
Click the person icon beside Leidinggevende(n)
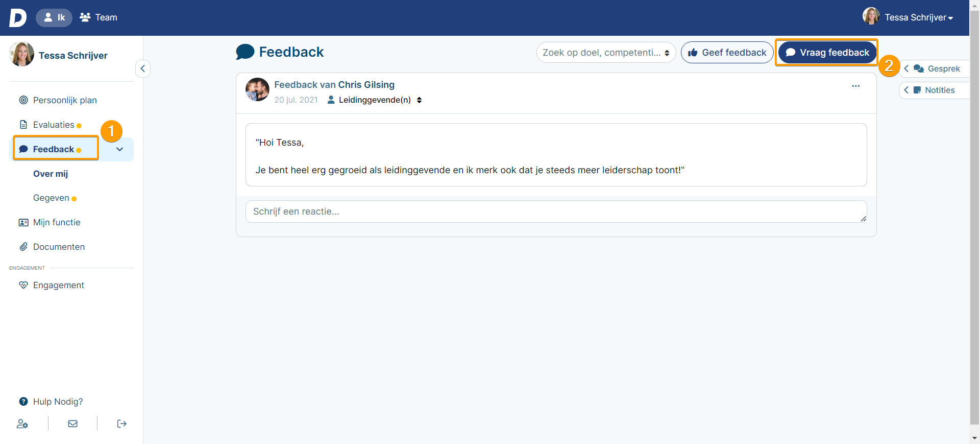coord(331,100)
